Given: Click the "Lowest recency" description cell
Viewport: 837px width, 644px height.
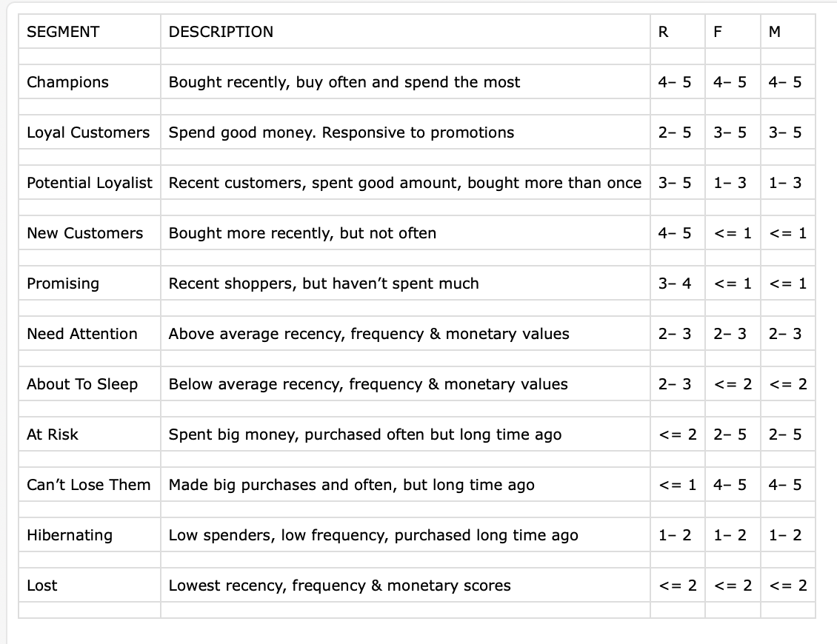Looking at the screenshot, I should pos(340,586).
